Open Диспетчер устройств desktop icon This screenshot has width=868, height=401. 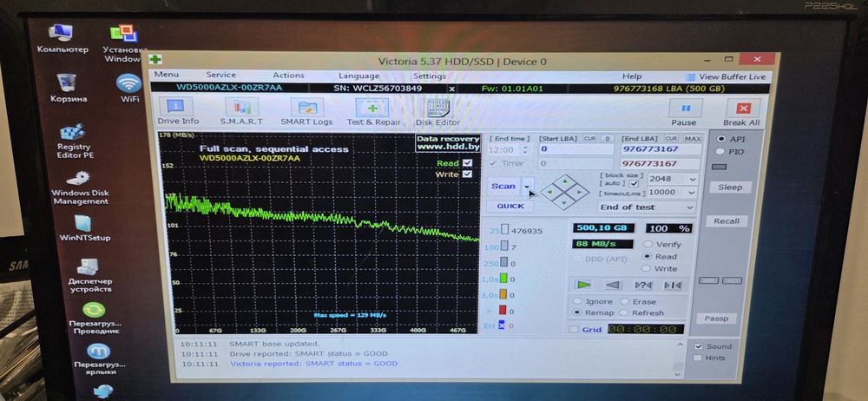[88, 267]
